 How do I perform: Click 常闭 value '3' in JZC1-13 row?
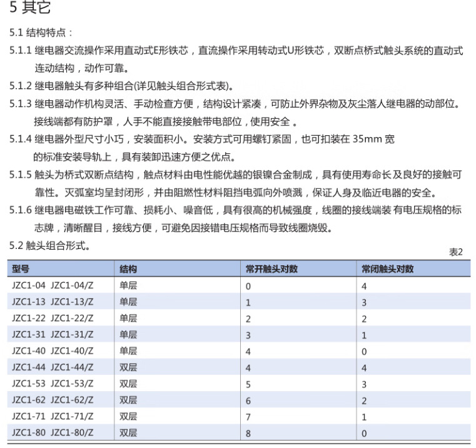(364, 303)
